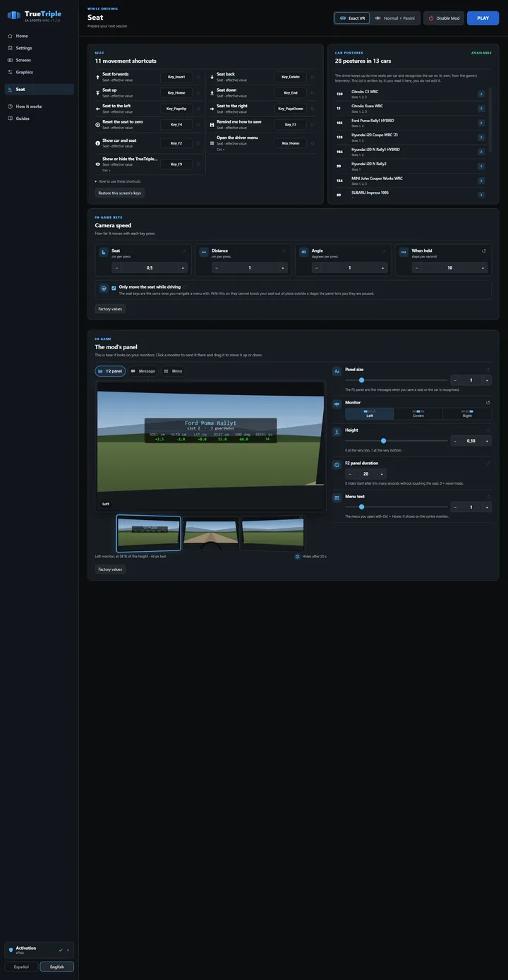
Task: Switch language to Español
Action: [x=22, y=967]
